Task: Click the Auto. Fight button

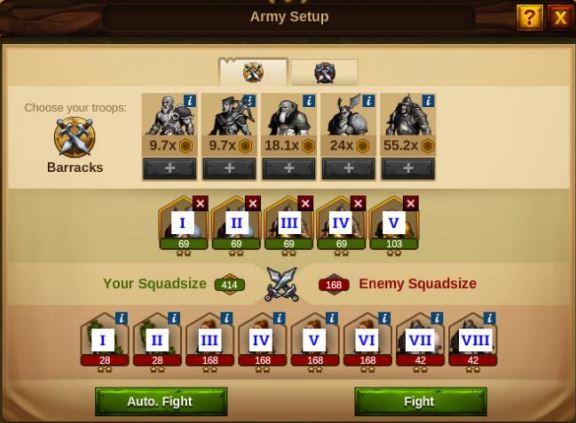Action: click(x=161, y=402)
